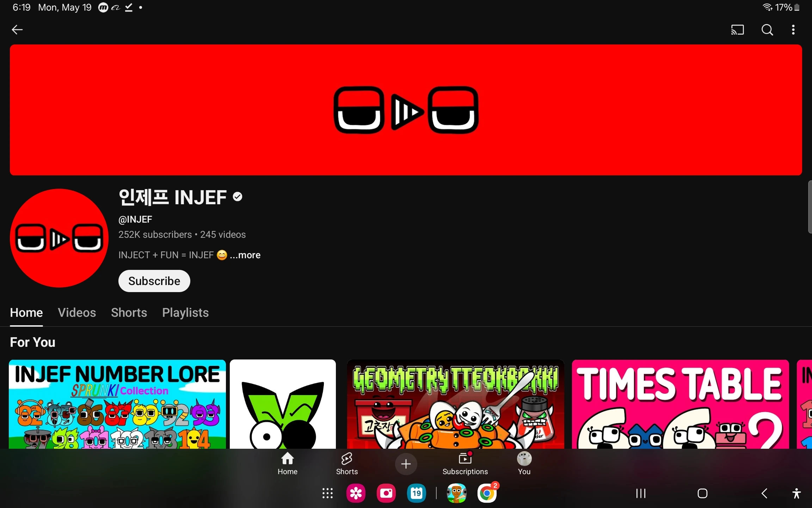Tap the back arrow icon

pos(17,30)
